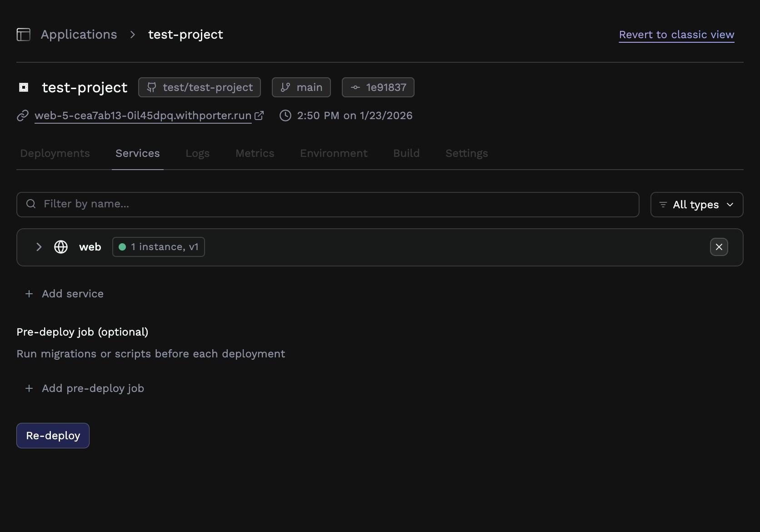This screenshot has width=760, height=532.
Task: Expand the web service row
Action: [38, 247]
